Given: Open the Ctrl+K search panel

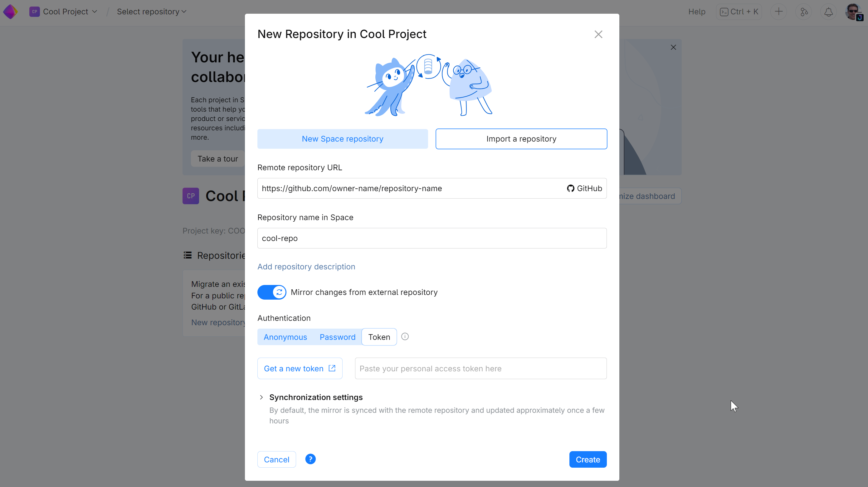Looking at the screenshot, I should [x=739, y=11].
